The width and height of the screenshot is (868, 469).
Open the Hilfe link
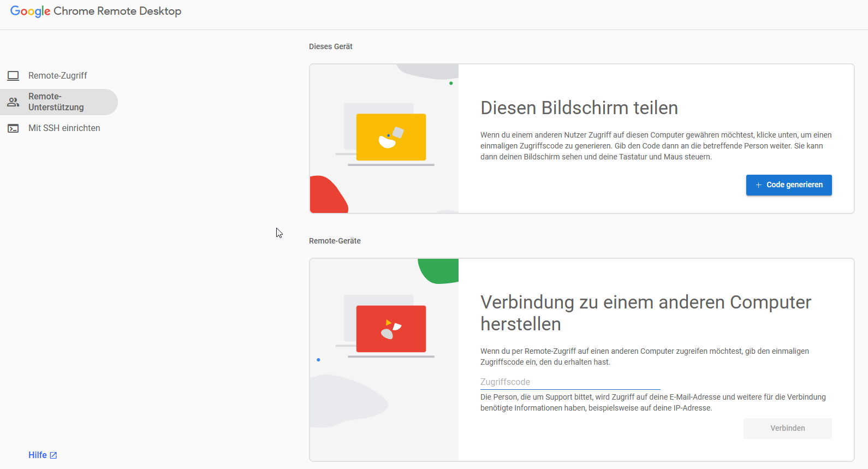point(38,455)
